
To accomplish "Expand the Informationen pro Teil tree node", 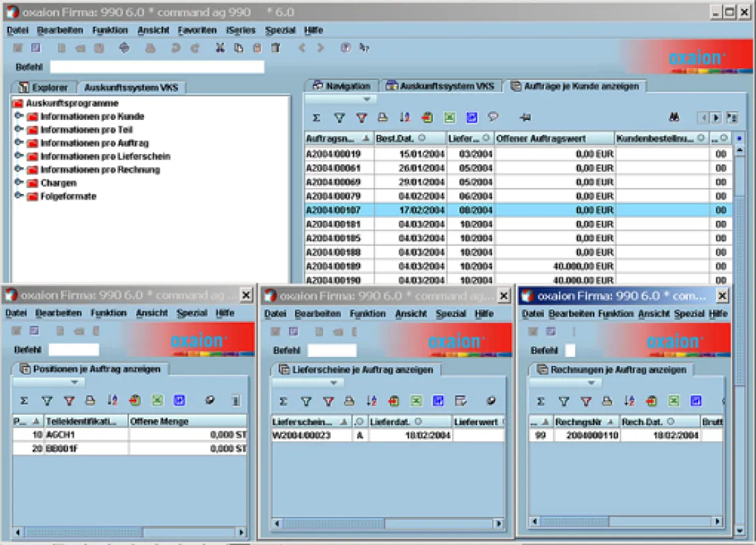I will [x=19, y=129].
